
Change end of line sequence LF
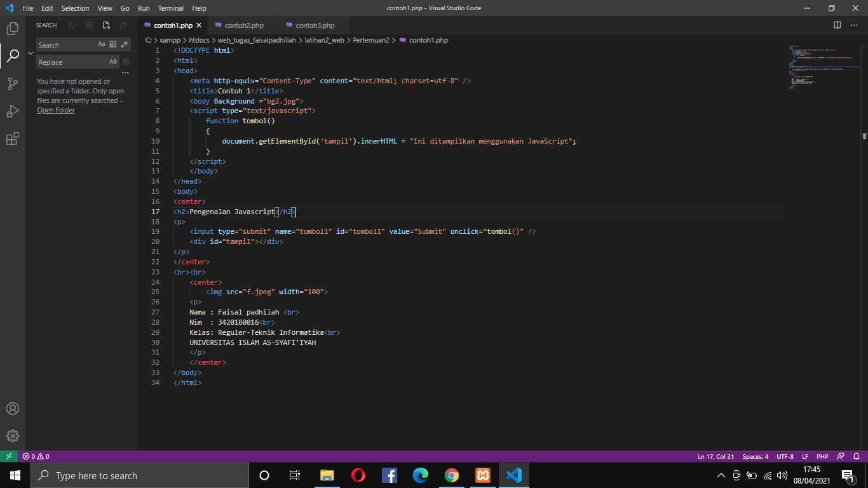click(805, 456)
